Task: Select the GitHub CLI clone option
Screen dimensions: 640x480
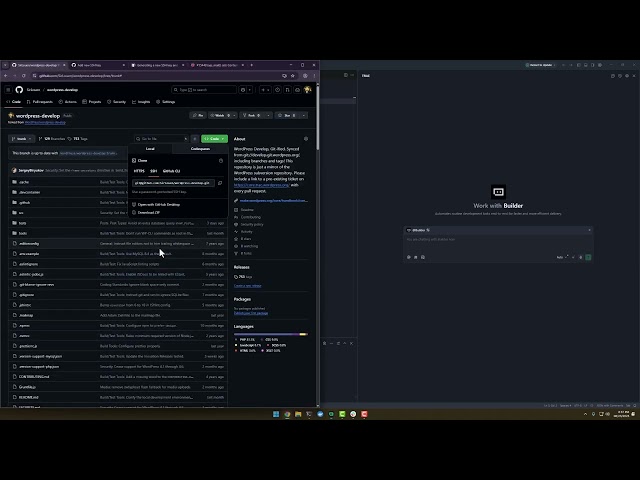Action: [171, 171]
